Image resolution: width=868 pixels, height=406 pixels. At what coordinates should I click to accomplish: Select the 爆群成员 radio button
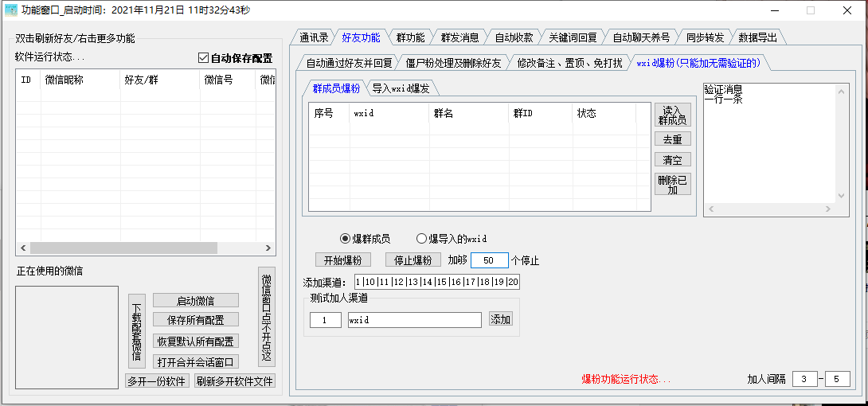[345, 238]
